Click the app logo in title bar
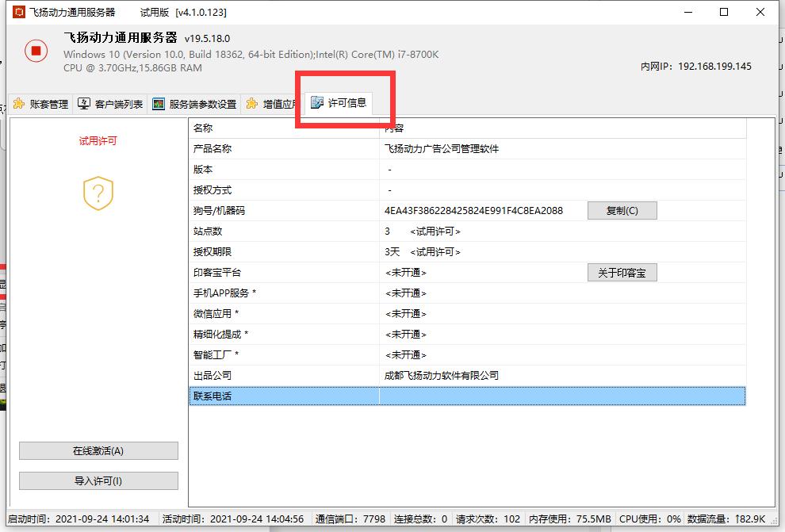The image size is (785, 532). coord(19,12)
